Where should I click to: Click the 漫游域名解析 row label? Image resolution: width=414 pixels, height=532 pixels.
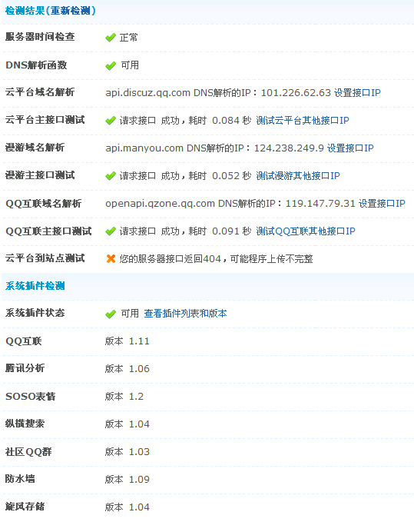(x=35, y=148)
